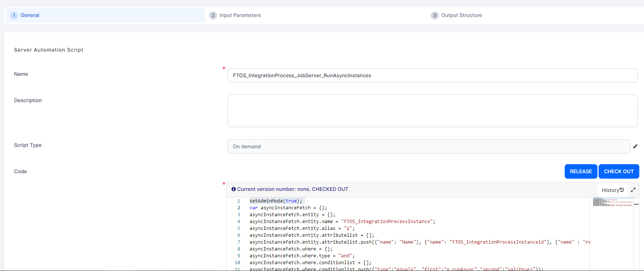This screenshot has width=644, height=271.
Task: Click into the Name input field
Action: (432, 75)
